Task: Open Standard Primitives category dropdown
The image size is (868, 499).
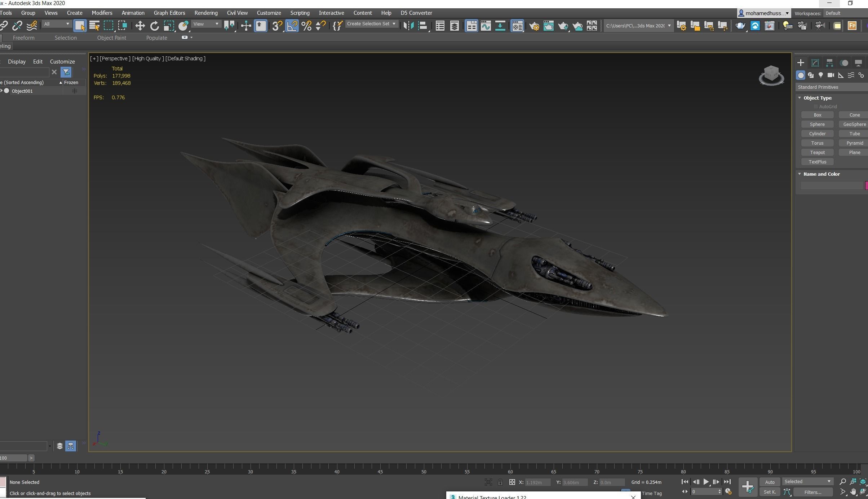Action: pyautogui.click(x=832, y=87)
